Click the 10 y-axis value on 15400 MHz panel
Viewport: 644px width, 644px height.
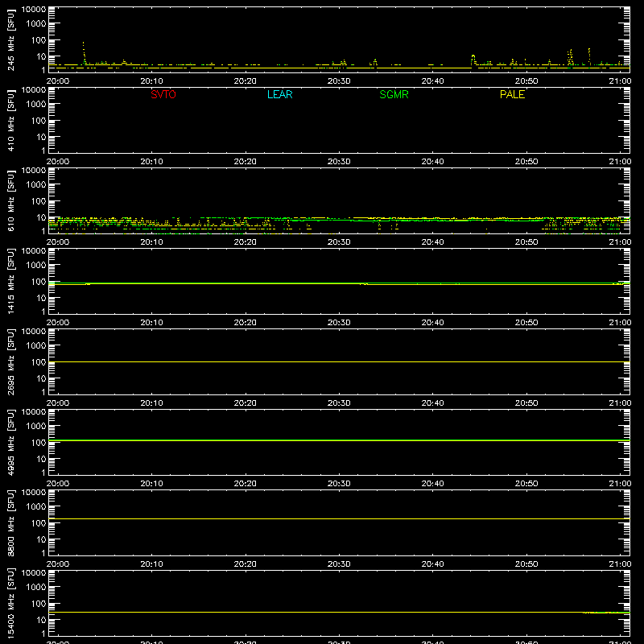click(41, 620)
